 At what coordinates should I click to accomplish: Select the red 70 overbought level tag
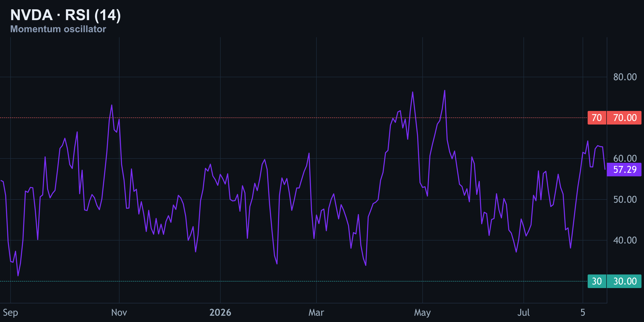pyautogui.click(x=597, y=118)
